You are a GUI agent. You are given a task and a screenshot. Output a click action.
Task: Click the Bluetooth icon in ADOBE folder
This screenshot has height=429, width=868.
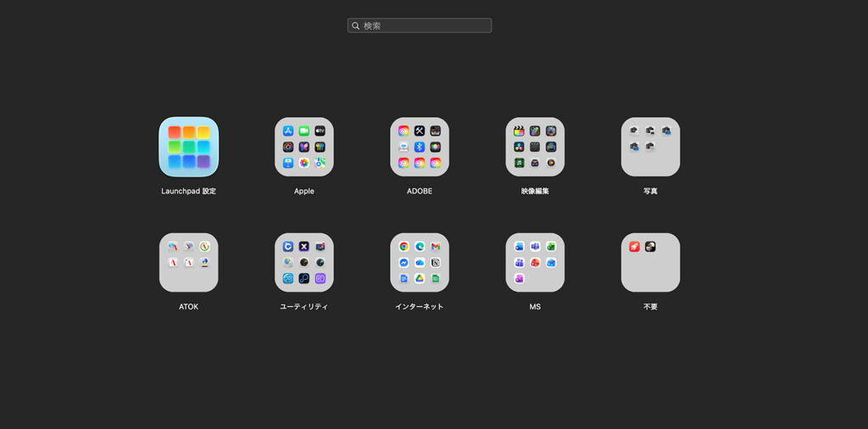[420, 147]
